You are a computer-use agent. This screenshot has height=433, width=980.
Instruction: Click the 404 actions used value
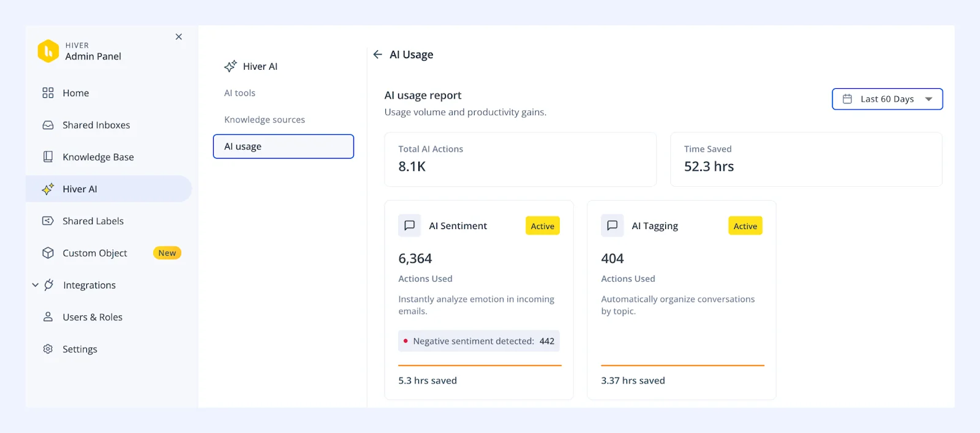(x=612, y=258)
